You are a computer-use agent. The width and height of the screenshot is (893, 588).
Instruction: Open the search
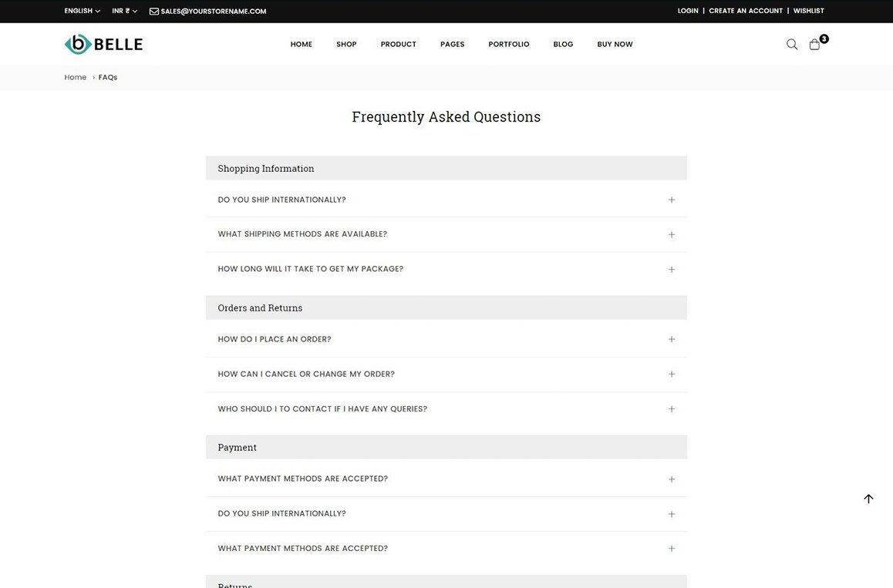[791, 44]
